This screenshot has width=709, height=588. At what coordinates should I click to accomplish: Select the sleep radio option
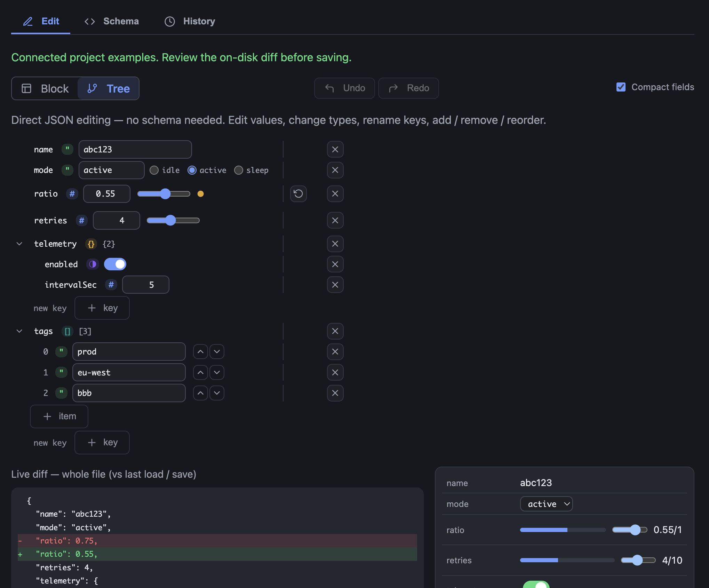(x=239, y=170)
